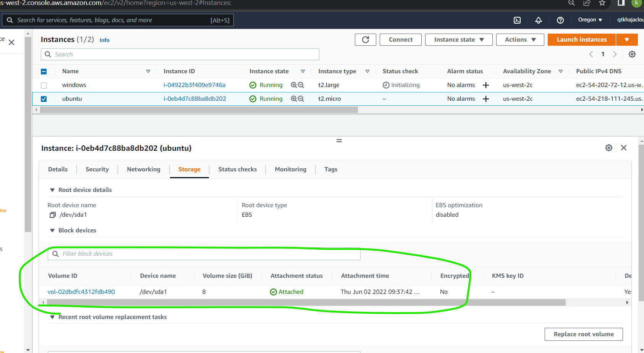
Task: Switch to the Details tab
Action: [58, 169]
